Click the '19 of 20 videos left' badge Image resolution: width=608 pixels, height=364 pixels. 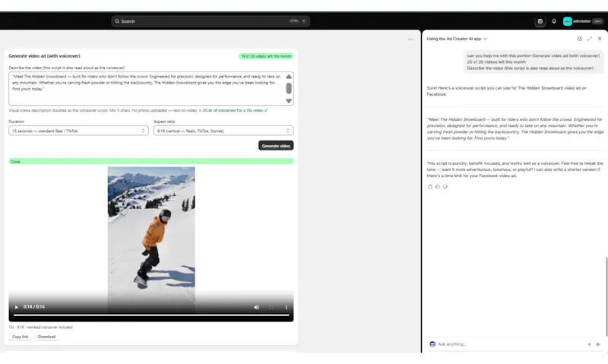266,56
